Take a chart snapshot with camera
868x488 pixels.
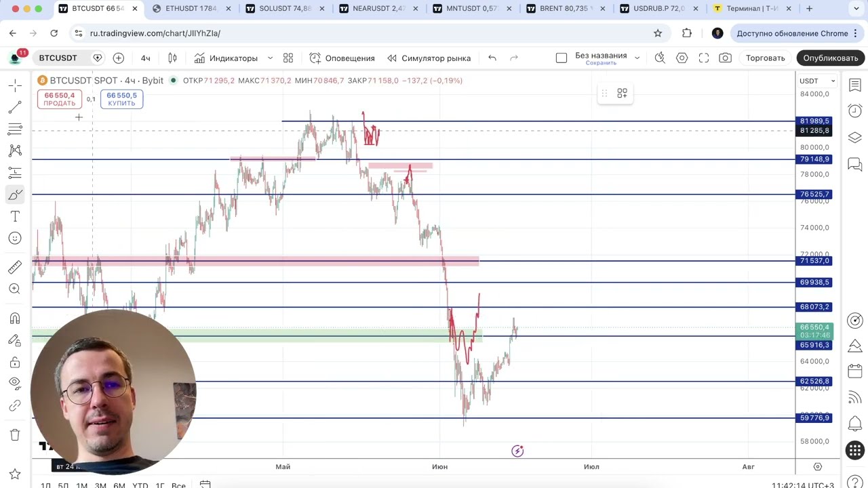[x=726, y=58]
